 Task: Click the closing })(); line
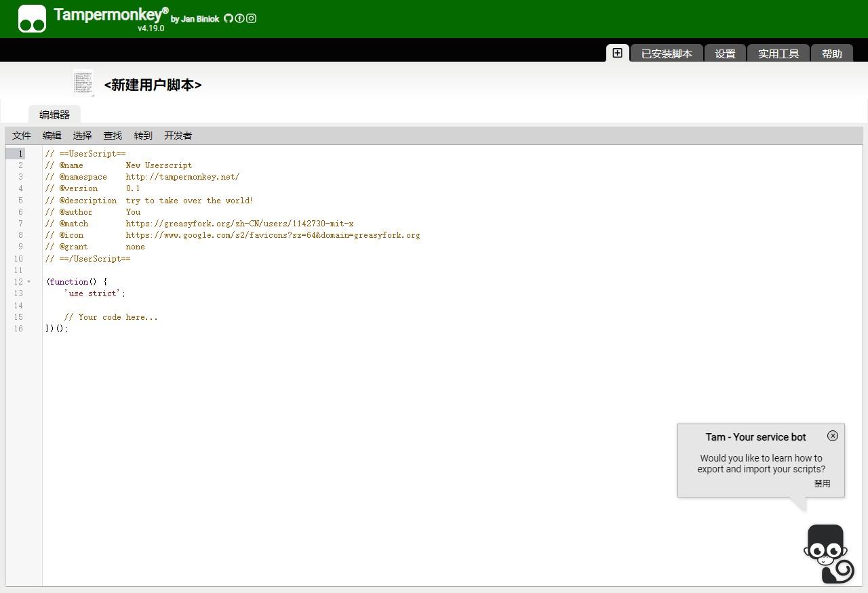[57, 329]
